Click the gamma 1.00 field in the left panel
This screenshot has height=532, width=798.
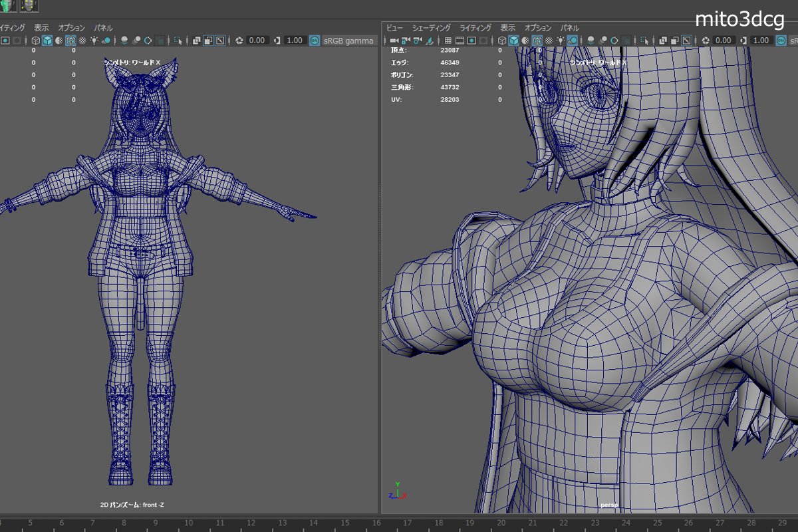(295, 41)
